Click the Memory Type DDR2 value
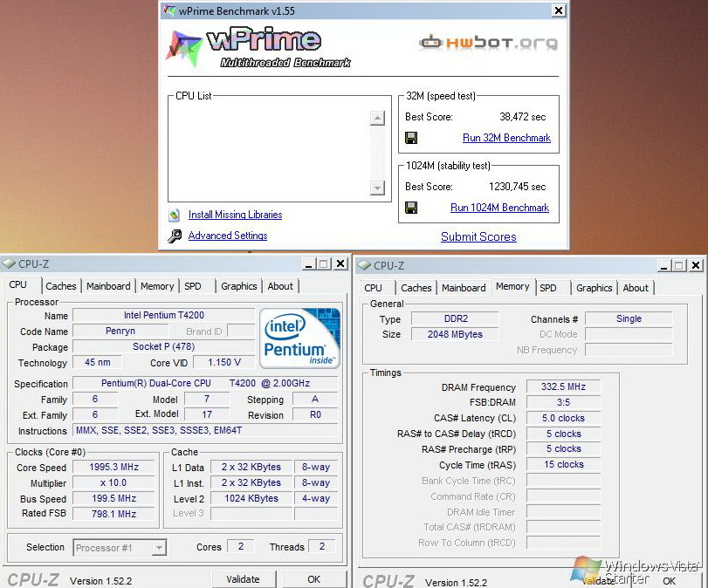708x588 pixels. click(x=456, y=318)
